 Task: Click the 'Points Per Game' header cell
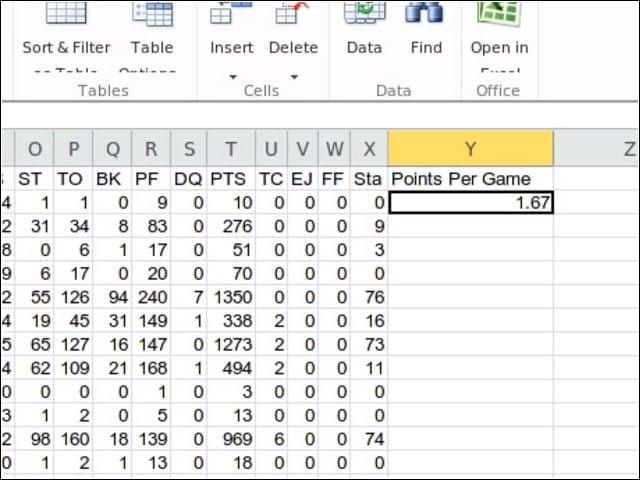coord(471,179)
